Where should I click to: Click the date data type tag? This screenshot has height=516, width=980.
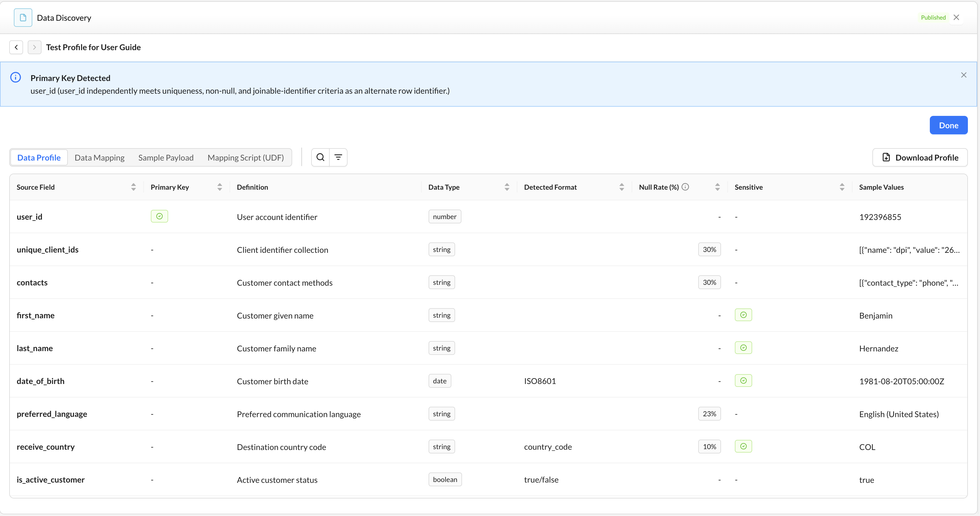point(440,381)
